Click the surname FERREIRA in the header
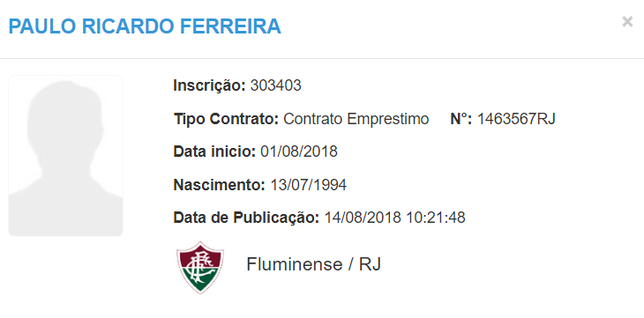644x318 pixels. [x=230, y=26]
